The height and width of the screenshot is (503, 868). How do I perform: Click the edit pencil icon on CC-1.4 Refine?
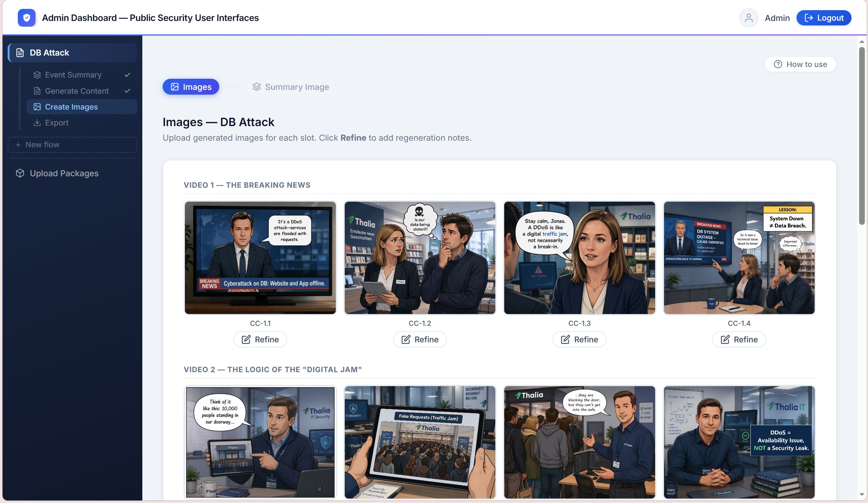pos(725,339)
